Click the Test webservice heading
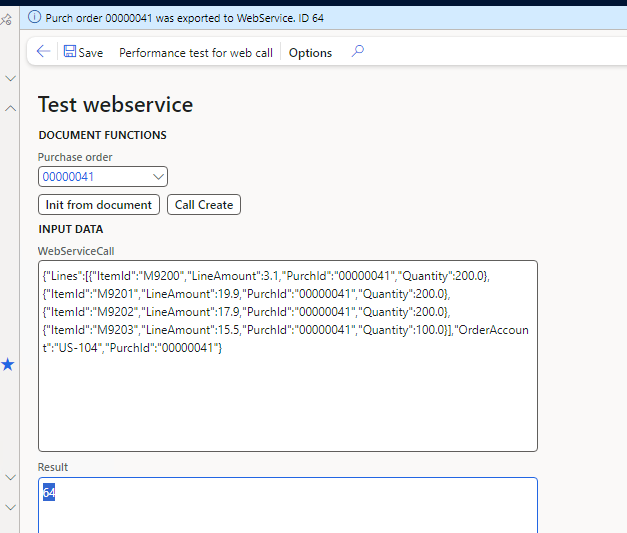The width and height of the screenshot is (627, 533). (x=116, y=105)
